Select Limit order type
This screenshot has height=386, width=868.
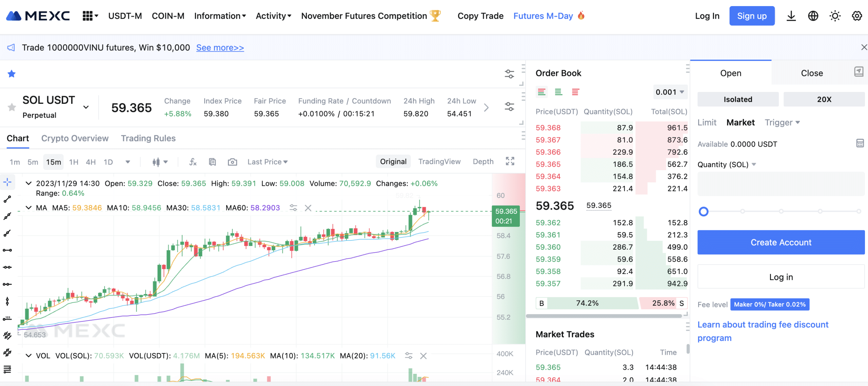[x=707, y=122]
